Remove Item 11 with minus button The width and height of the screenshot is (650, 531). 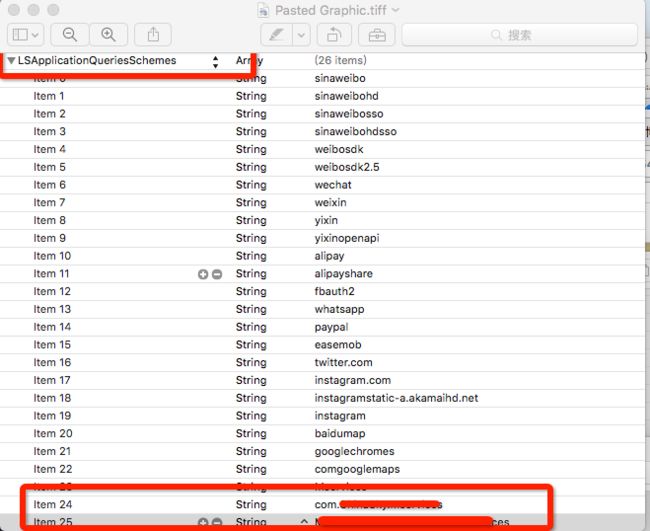click(217, 274)
